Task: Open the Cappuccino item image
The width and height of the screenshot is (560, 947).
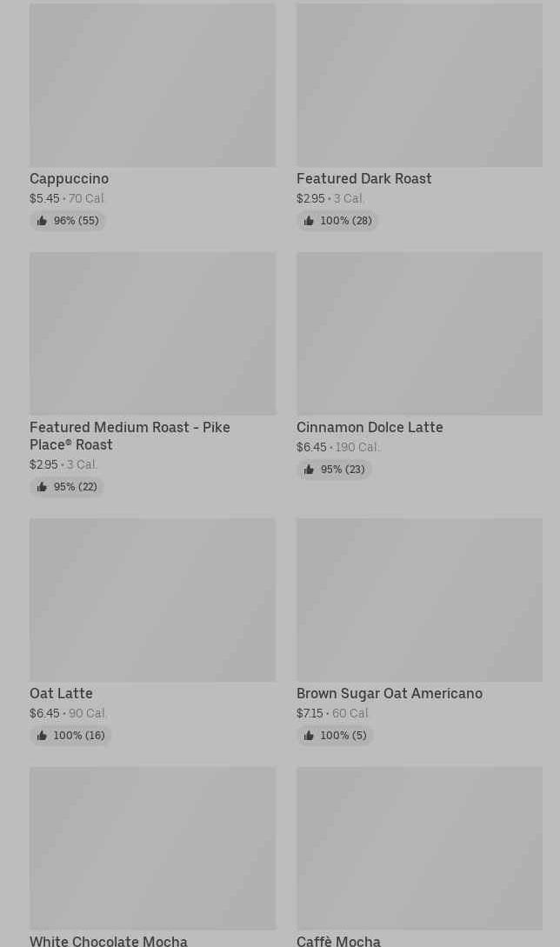Action: [152, 85]
